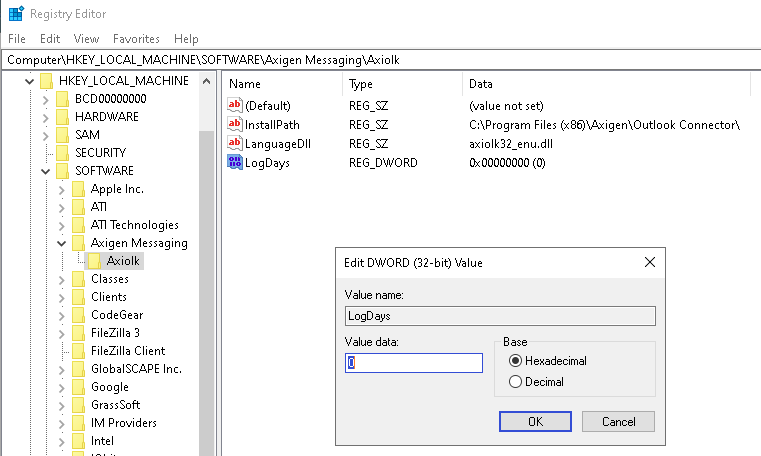
Task: Click the (value not set) data cell
Action: [506, 106]
